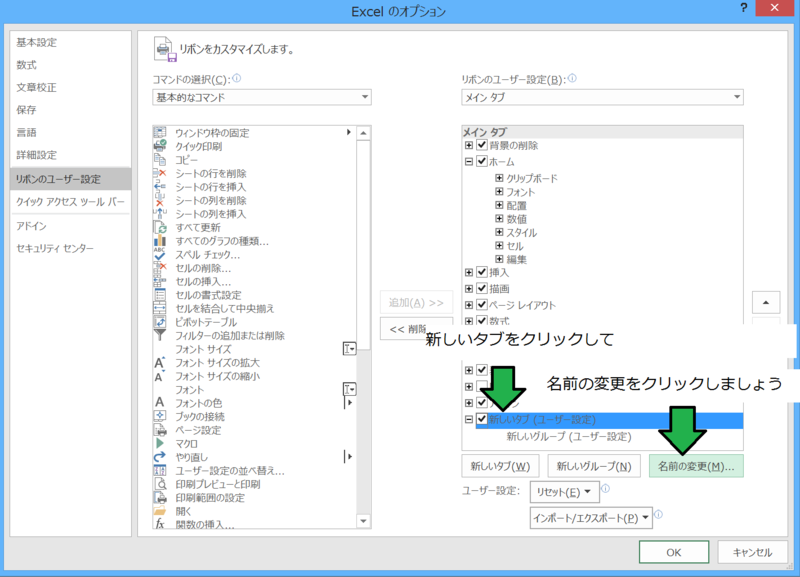The width and height of the screenshot is (800, 577).
Task: Uncheck the 背景の削除 tab checkbox
Action: 482,145
